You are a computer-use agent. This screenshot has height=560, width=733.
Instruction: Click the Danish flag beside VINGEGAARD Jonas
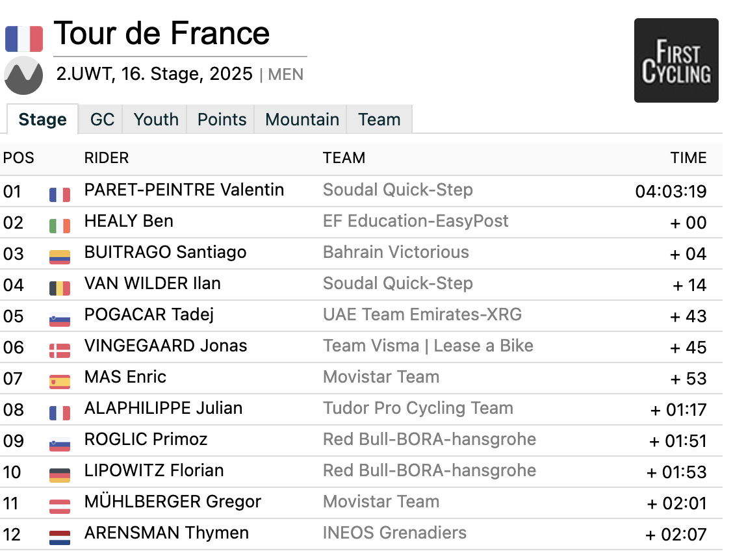pyautogui.click(x=60, y=351)
